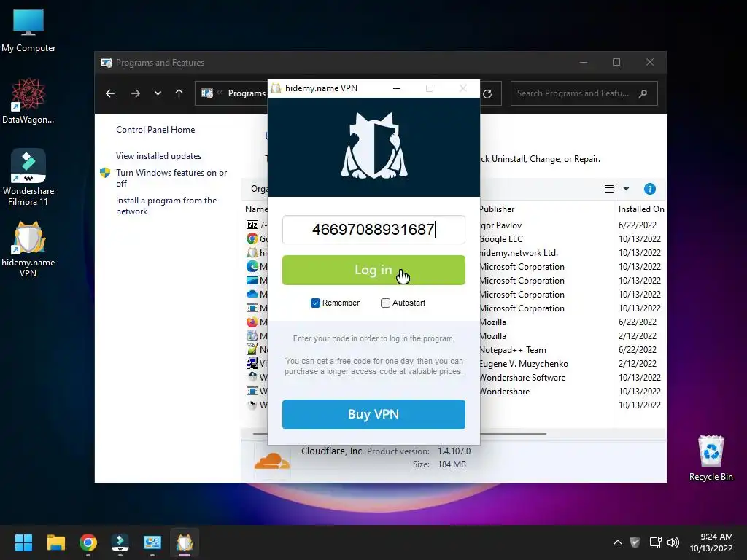Click the Chrome icon in program list
Screen dimensions: 747x560
(x=252, y=238)
